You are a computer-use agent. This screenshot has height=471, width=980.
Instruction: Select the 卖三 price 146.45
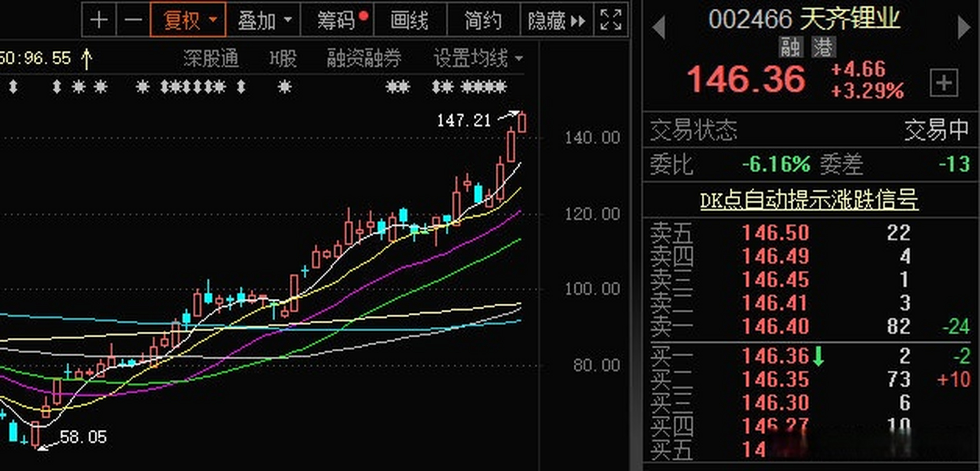coord(776,280)
